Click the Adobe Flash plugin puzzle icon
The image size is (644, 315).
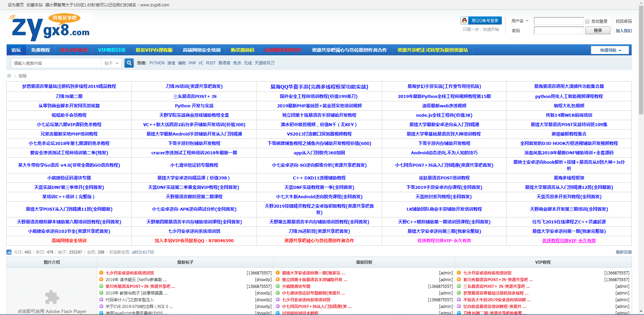(x=52, y=297)
